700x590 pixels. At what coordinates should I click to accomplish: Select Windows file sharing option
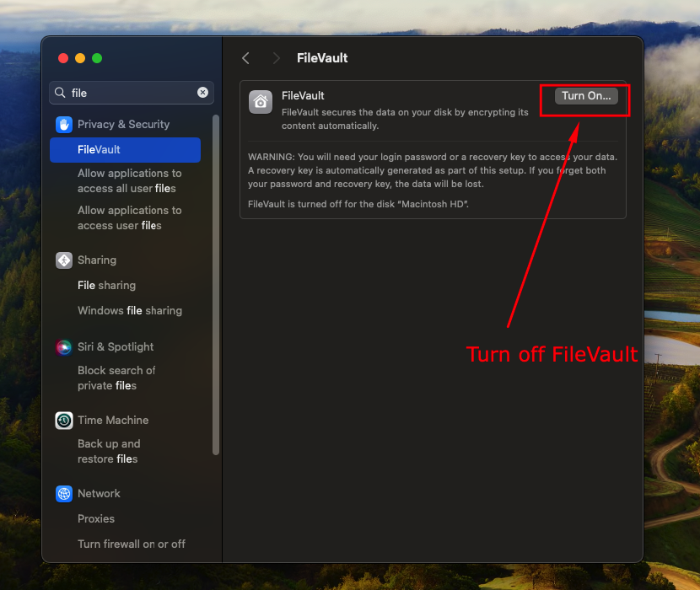[x=129, y=310]
